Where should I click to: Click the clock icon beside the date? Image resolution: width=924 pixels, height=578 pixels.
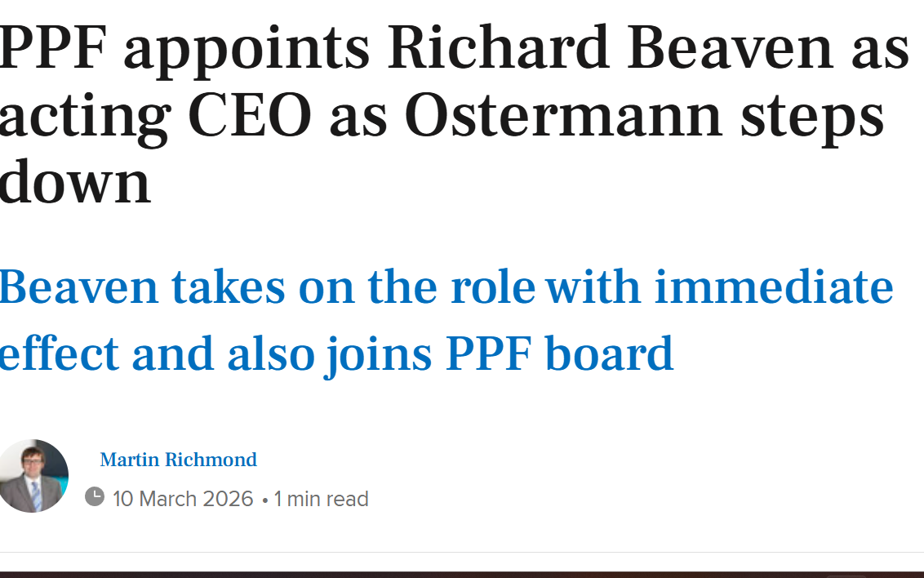click(x=95, y=496)
